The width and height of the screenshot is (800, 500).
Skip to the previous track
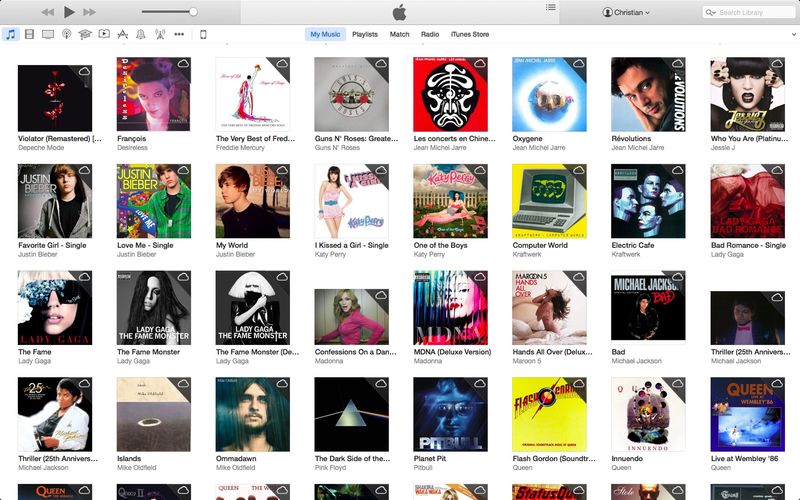click(47, 12)
